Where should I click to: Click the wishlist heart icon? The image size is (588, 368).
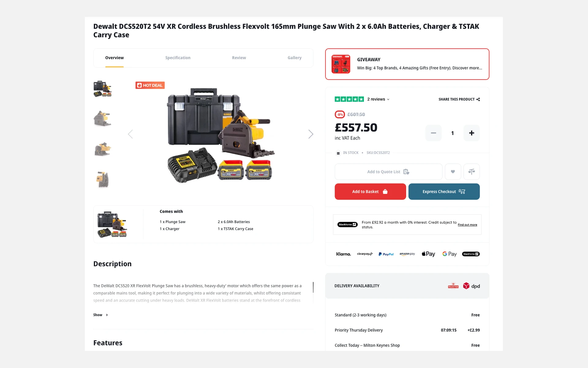pos(453,172)
